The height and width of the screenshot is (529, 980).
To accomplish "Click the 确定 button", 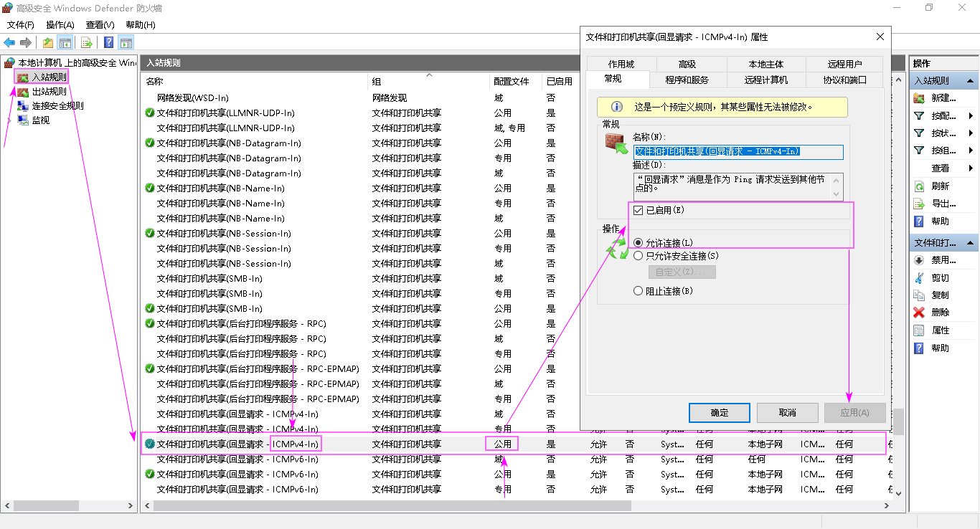I will click(x=720, y=413).
